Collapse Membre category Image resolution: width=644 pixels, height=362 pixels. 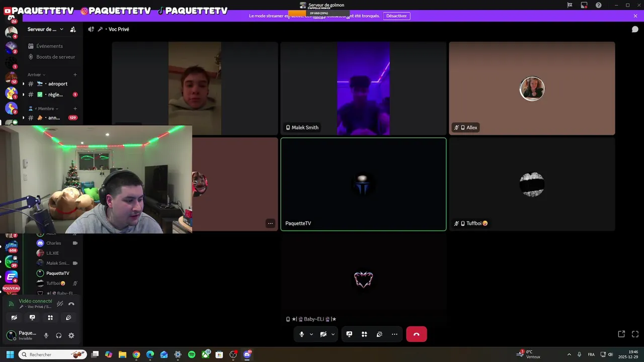coord(43,109)
